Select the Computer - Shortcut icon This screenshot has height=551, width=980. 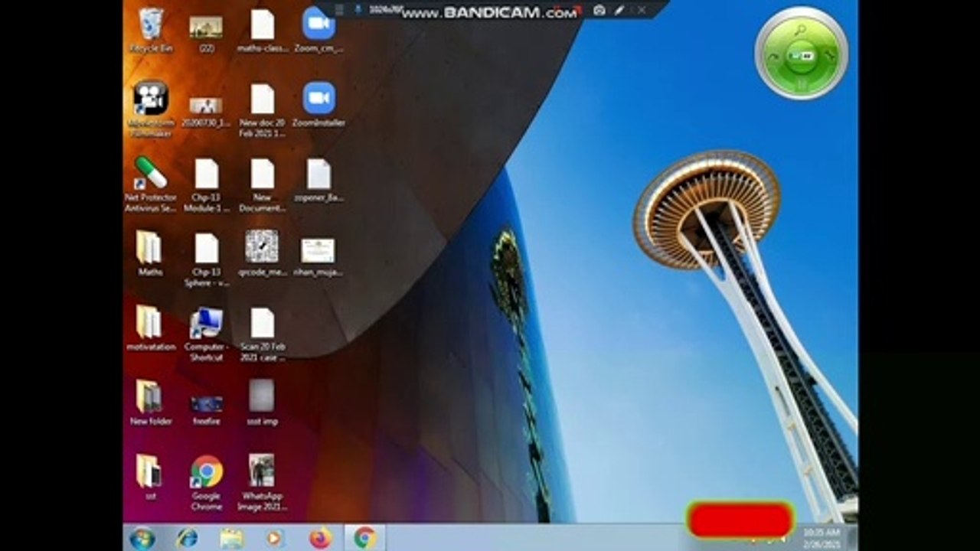coord(207,334)
